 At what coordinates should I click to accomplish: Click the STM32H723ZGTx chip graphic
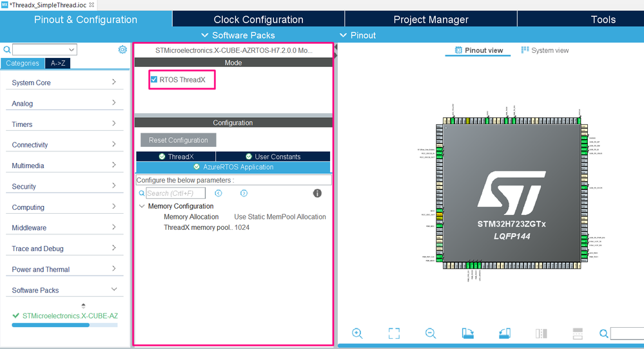coord(512,193)
